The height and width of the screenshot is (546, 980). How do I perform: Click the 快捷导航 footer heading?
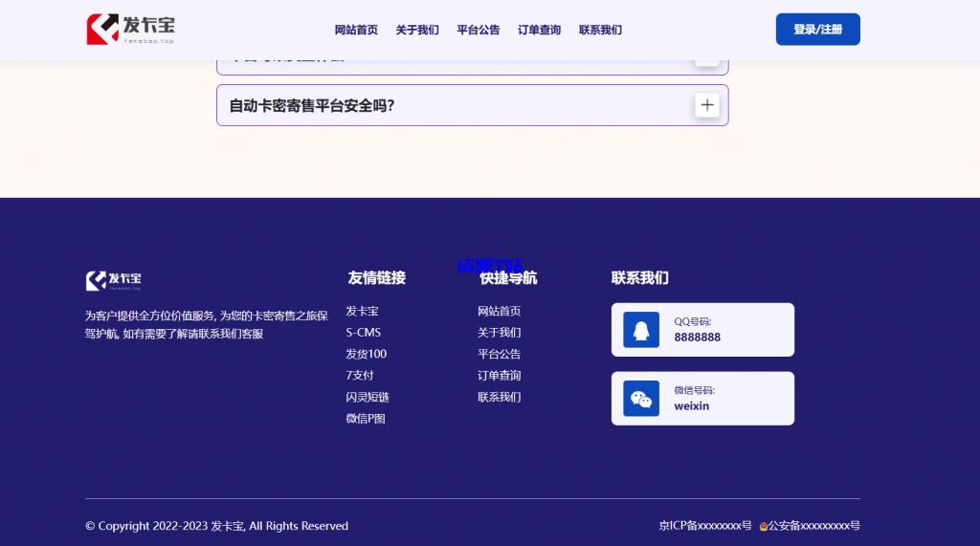(508, 278)
